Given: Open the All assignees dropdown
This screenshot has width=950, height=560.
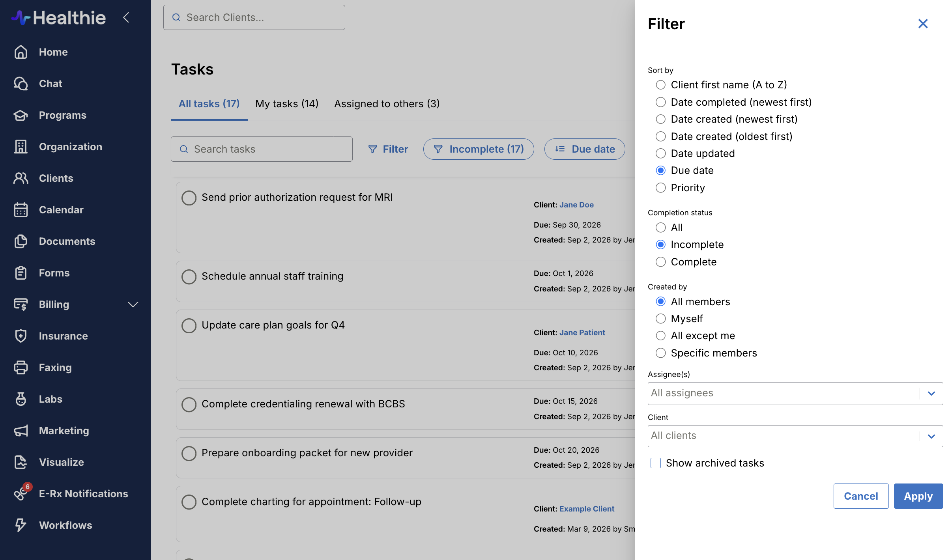Looking at the screenshot, I should [x=795, y=393].
